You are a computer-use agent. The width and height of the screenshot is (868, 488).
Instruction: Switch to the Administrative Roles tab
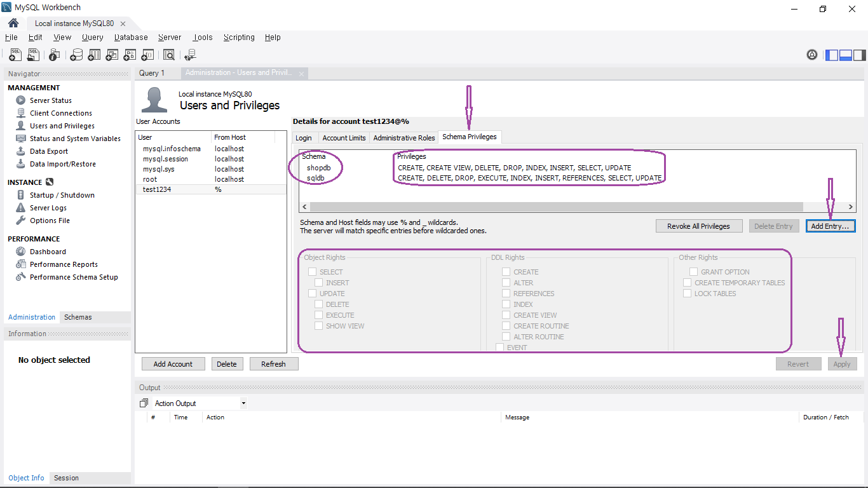click(404, 138)
